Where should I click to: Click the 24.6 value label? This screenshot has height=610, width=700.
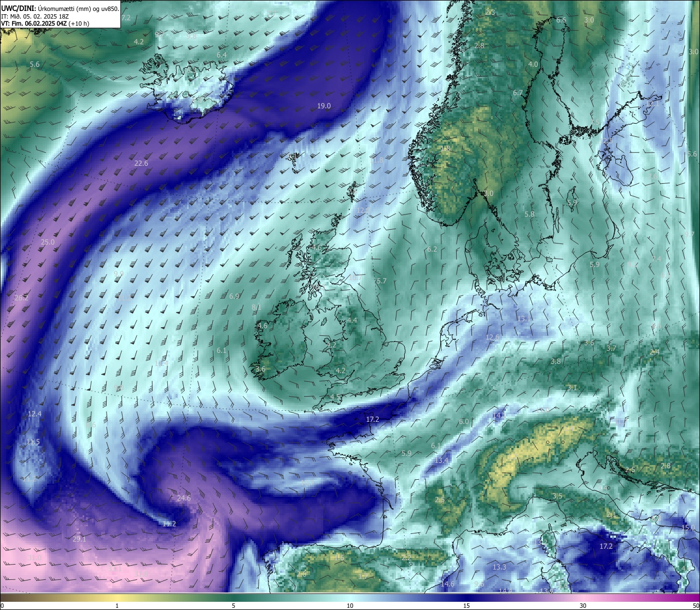pos(184,498)
